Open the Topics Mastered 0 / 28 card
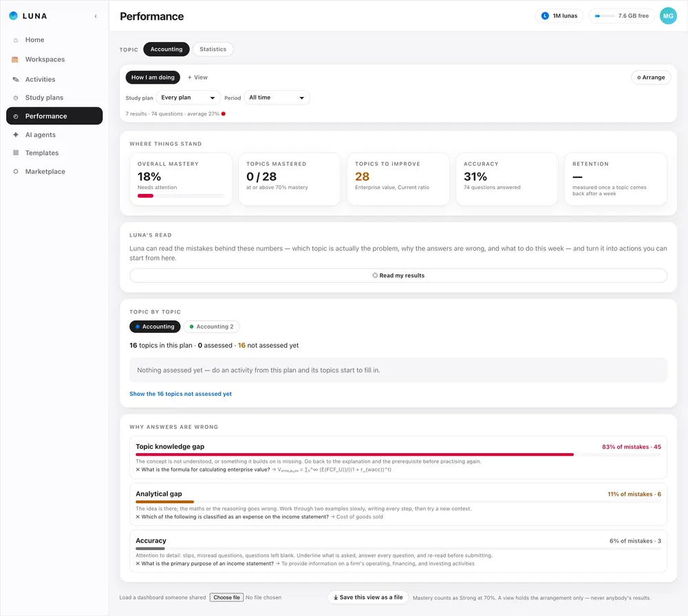Viewport: 688px width, 616px height. (290, 179)
